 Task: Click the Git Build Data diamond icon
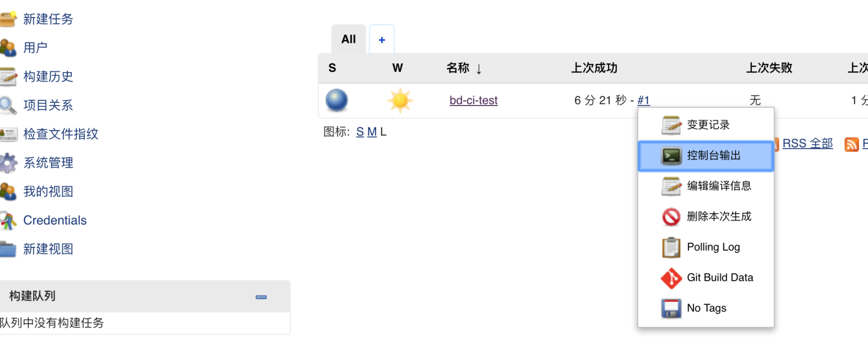tap(671, 278)
